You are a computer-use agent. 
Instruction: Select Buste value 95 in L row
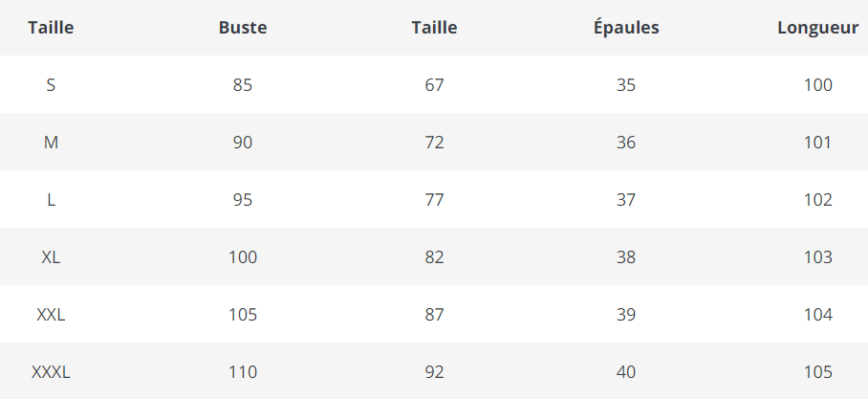tap(243, 200)
